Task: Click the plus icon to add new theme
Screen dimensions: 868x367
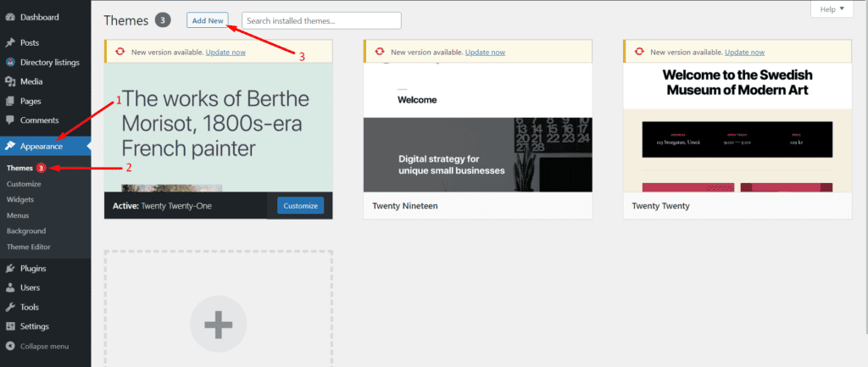Action: pos(218,325)
